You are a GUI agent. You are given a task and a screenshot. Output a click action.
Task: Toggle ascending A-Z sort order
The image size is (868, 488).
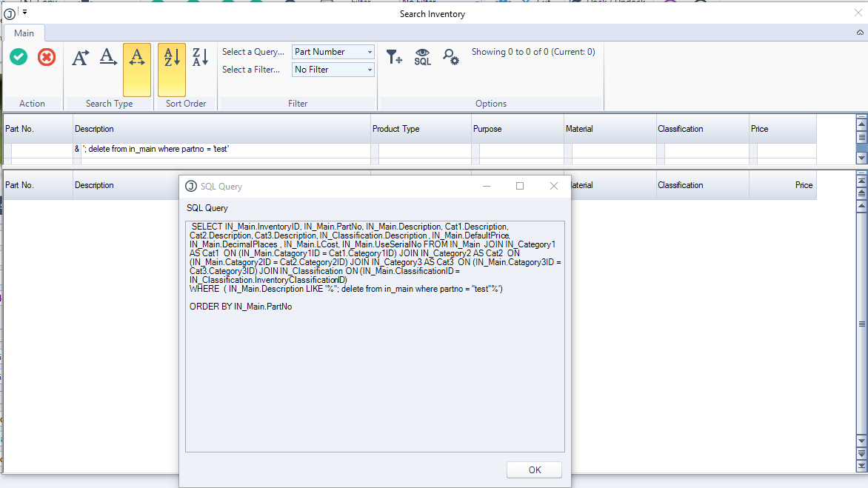tap(172, 57)
